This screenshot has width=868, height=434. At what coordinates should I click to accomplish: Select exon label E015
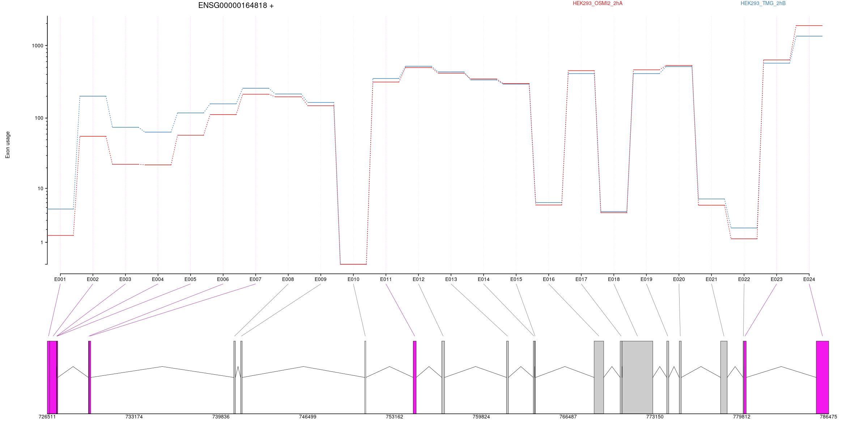point(516,279)
